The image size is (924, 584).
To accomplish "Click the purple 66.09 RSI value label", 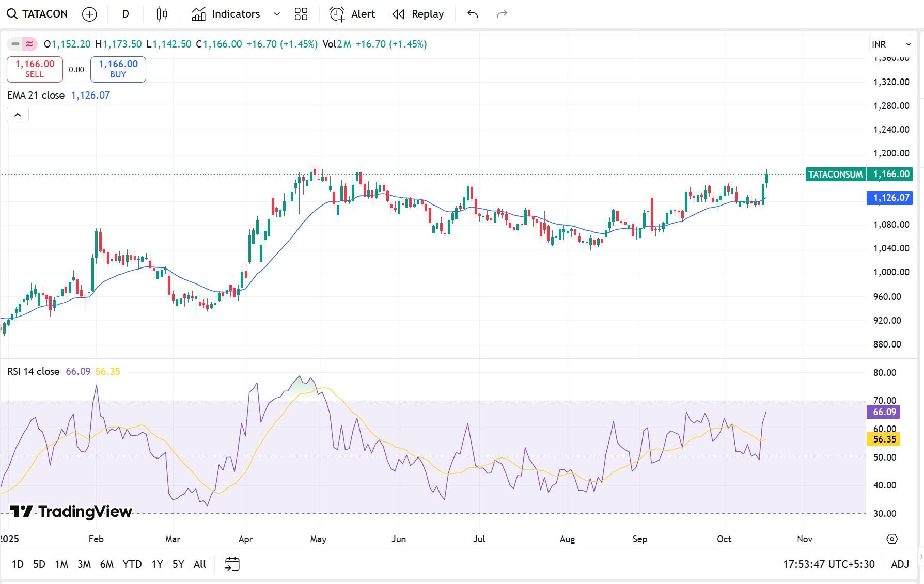I will (884, 412).
